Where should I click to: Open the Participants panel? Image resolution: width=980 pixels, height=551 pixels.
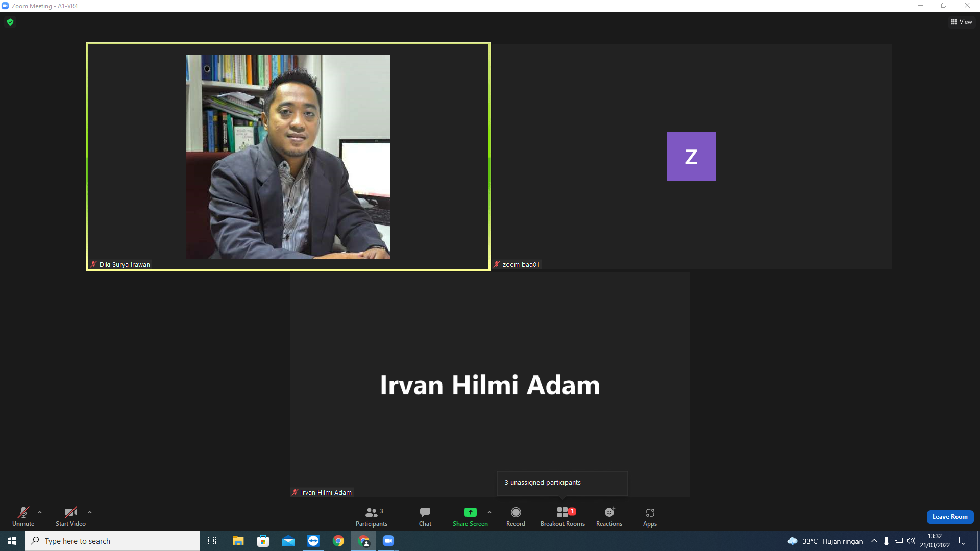372,516
